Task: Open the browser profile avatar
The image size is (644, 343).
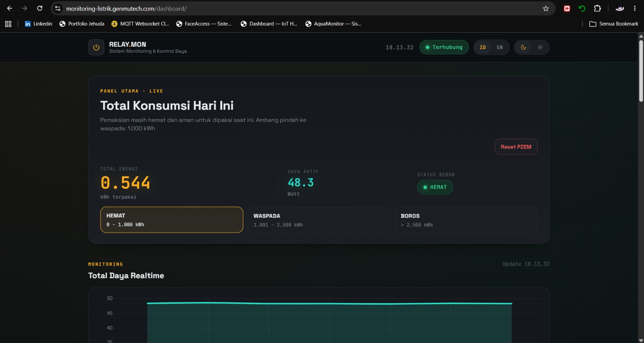Action: 620,8
